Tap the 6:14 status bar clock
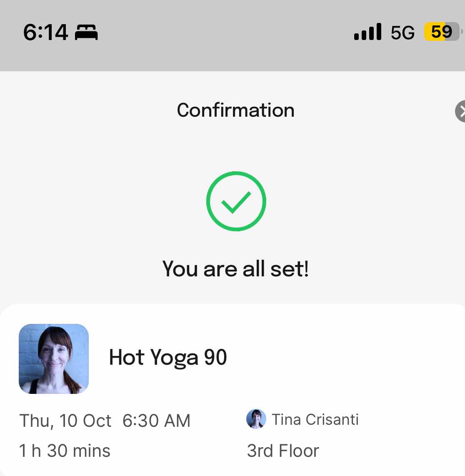Screen dimensions: 465x476 click(x=45, y=32)
